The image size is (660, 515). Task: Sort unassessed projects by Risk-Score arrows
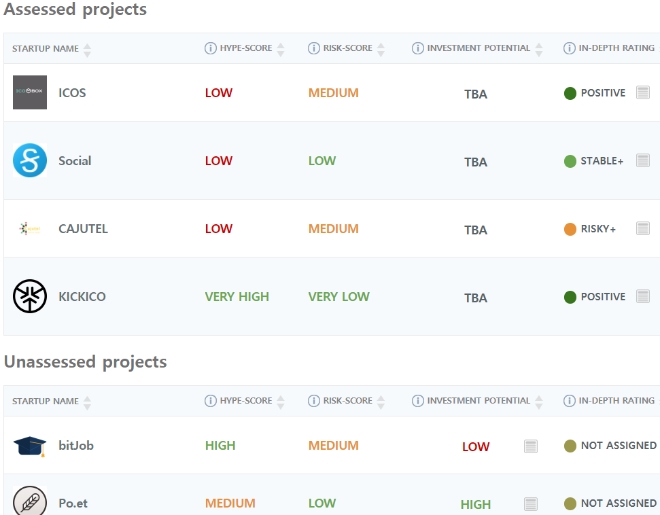pos(381,402)
